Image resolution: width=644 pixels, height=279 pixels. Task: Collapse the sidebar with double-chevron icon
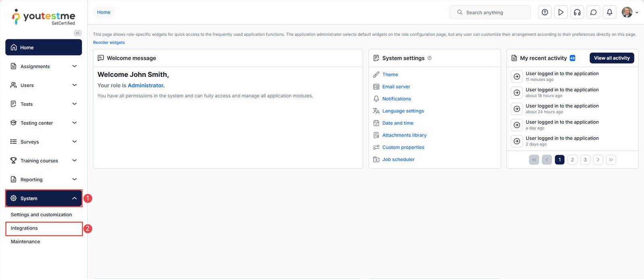[x=78, y=33]
